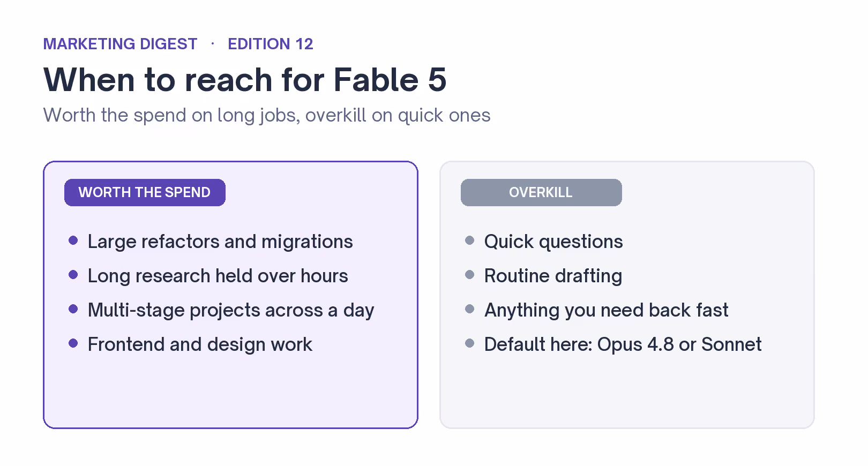Screen dimensions: 868x466
Task: Click the gray bullet beside Routine drafting
Action: pyautogui.click(x=470, y=275)
